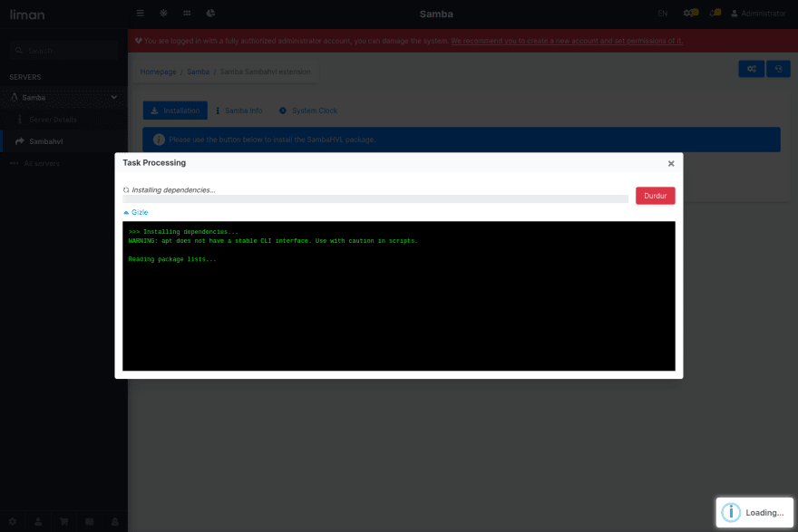Click the Task Processing dialog title

click(x=154, y=163)
